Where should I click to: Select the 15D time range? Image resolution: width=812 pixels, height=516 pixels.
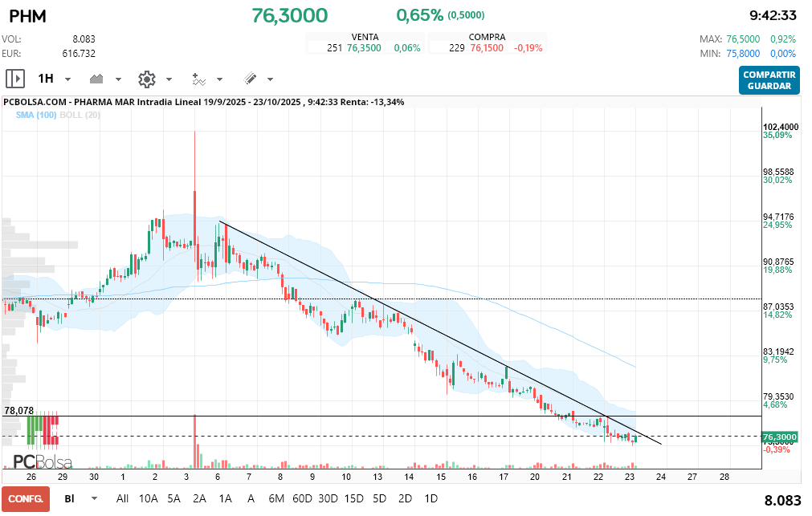pyautogui.click(x=353, y=499)
